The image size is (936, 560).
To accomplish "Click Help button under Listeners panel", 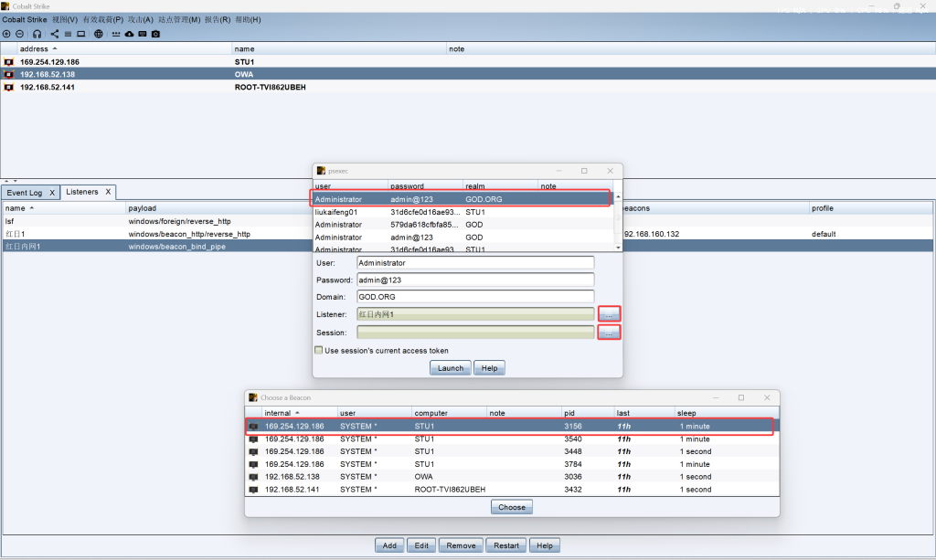I will [545, 545].
